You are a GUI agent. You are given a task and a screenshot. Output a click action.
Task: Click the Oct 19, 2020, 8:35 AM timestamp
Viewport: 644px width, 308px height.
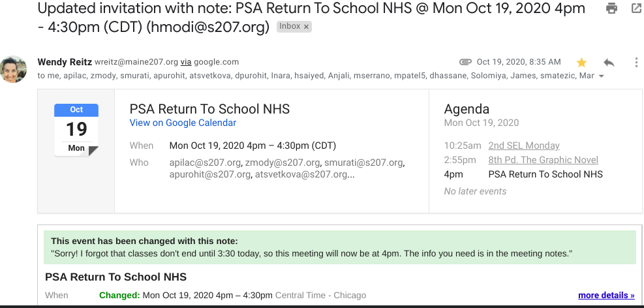point(519,62)
